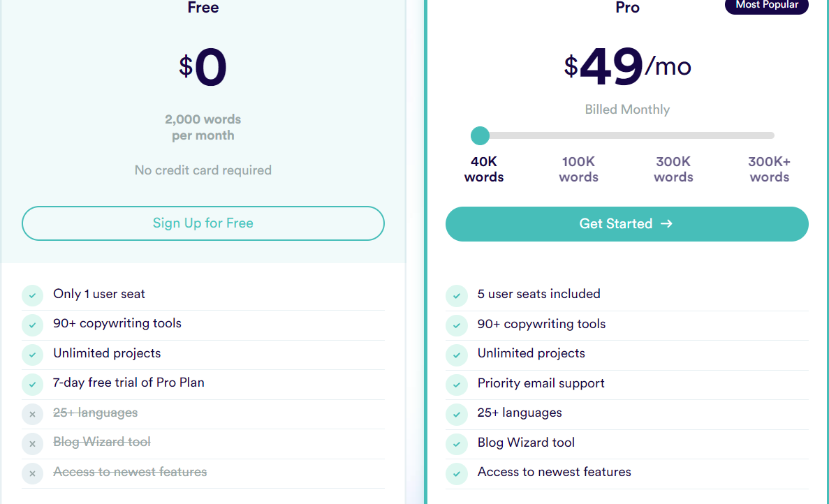Click check icon beside 5 user seats included

[457, 295]
